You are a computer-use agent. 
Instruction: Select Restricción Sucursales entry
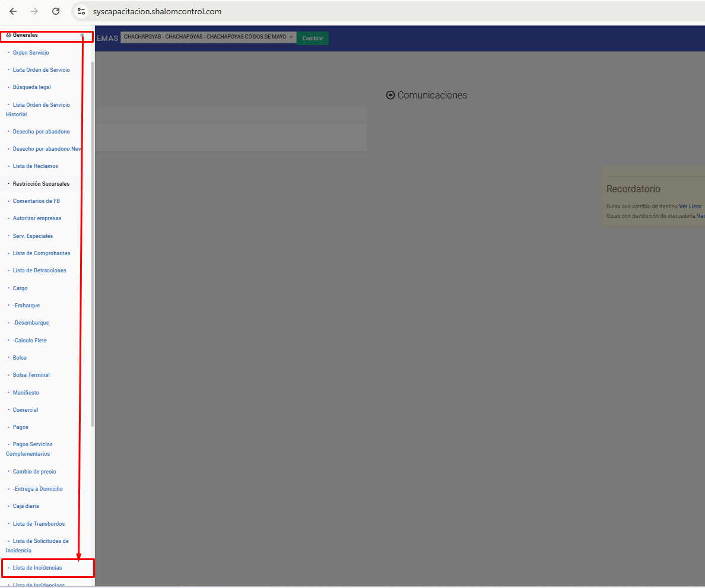click(x=41, y=184)
